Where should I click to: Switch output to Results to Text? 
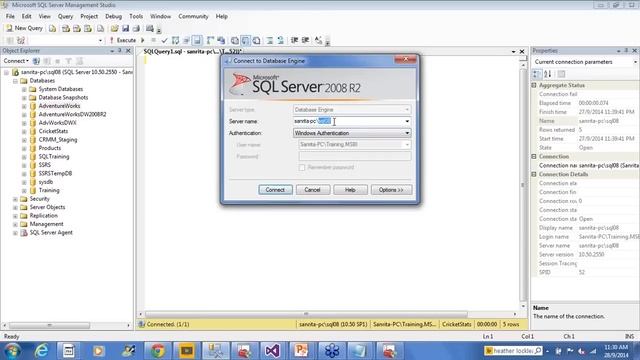235,40
